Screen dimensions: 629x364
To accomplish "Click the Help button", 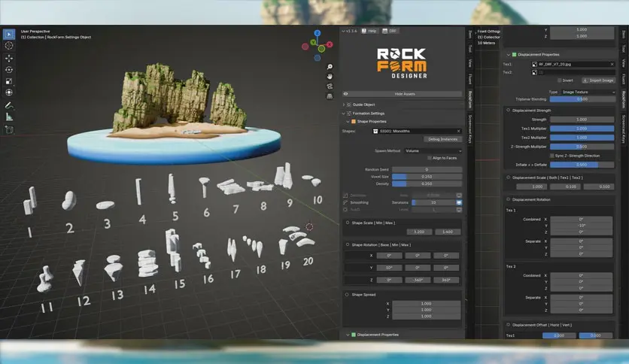I will tap(369, 31).
